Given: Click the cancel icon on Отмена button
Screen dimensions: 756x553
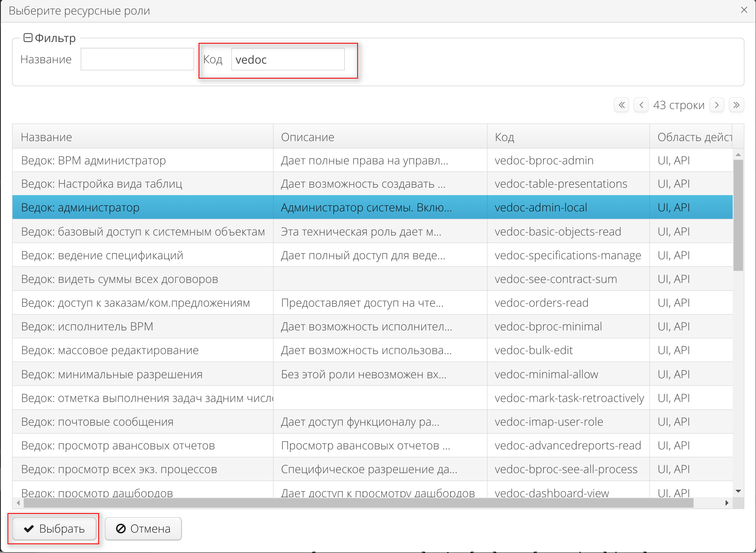Looking at the screenshot, I should (x=121, y=528).
